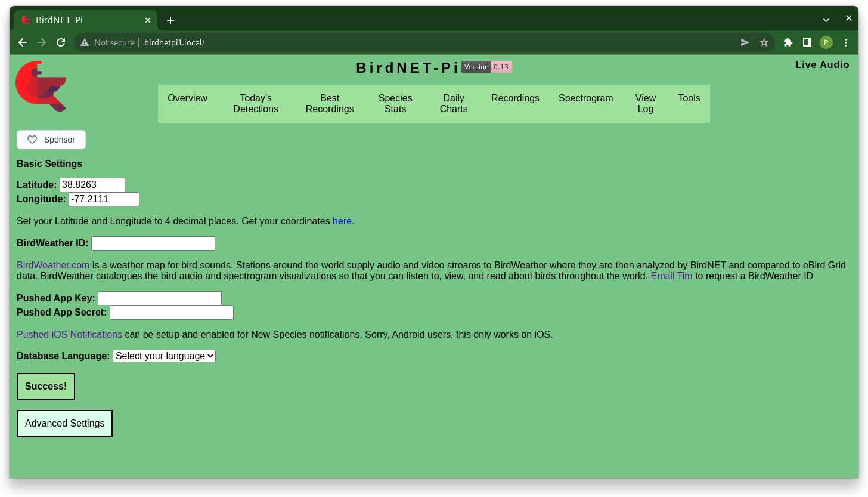Image resolution: width=868 pixels, height=497 pixels.
Task: Click the share page arrow icon
Action: [745, 42]
